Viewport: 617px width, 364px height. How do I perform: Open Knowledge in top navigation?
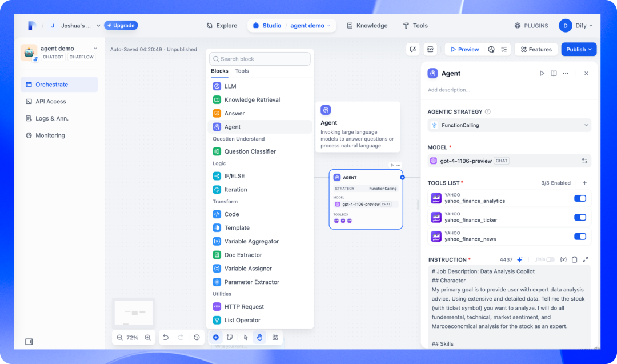(x=367, y=26)
